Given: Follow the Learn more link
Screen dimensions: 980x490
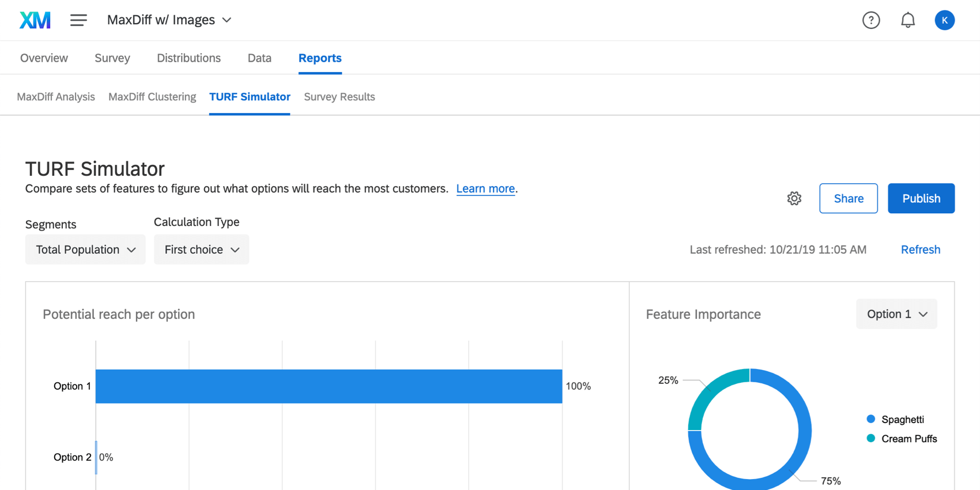Looking at the screenshot, I should click(485, 189).
